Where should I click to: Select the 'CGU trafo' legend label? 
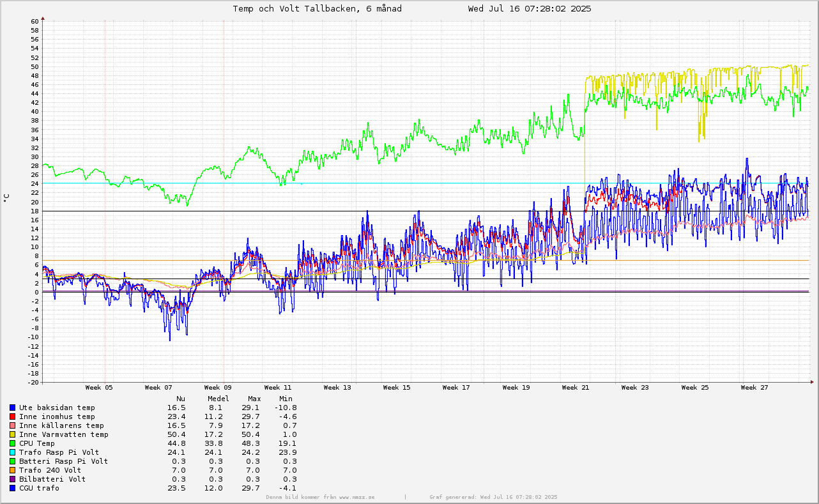point(39,488)
